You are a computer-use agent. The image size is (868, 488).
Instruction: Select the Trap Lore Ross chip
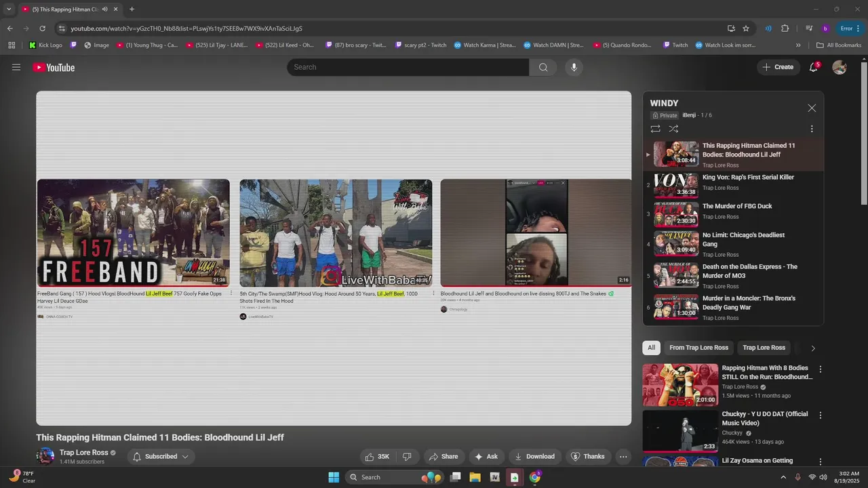pos(764,348)
